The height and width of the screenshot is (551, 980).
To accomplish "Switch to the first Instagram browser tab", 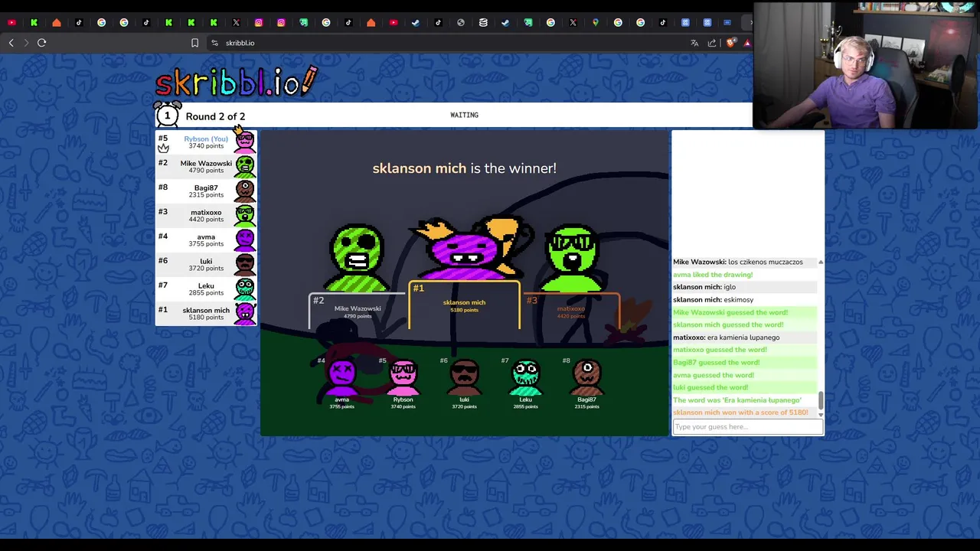I will click(x=259, y=22).
